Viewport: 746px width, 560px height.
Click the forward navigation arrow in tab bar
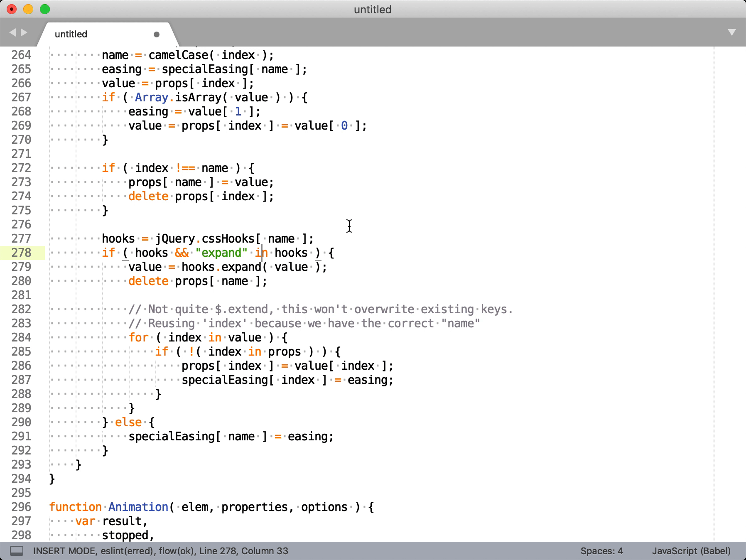click(24, 32)
